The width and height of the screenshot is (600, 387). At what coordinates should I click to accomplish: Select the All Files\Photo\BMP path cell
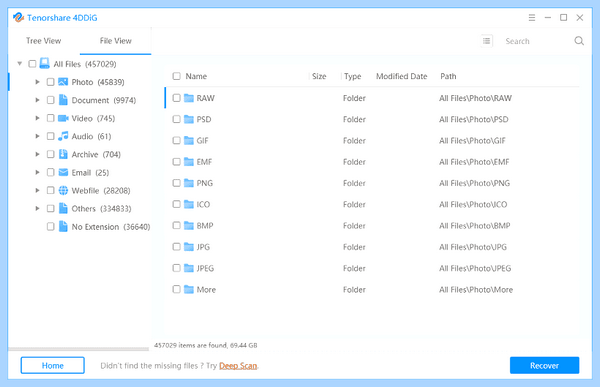coord(474,225)
